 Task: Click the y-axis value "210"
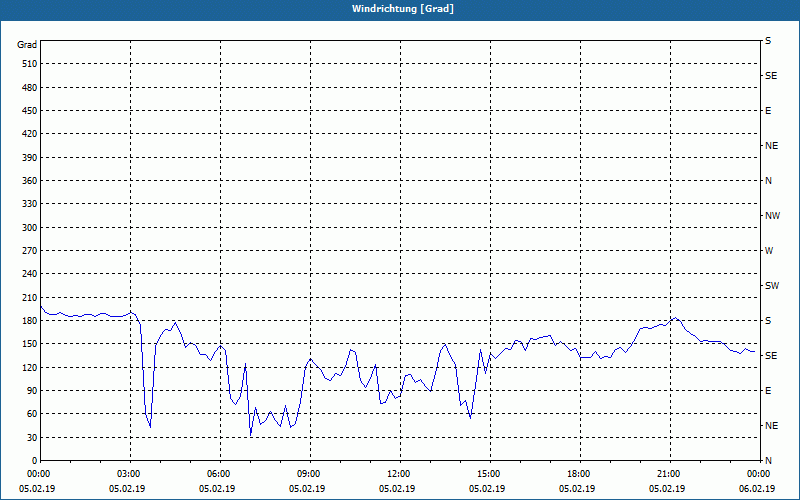click(x=30, y=297)
